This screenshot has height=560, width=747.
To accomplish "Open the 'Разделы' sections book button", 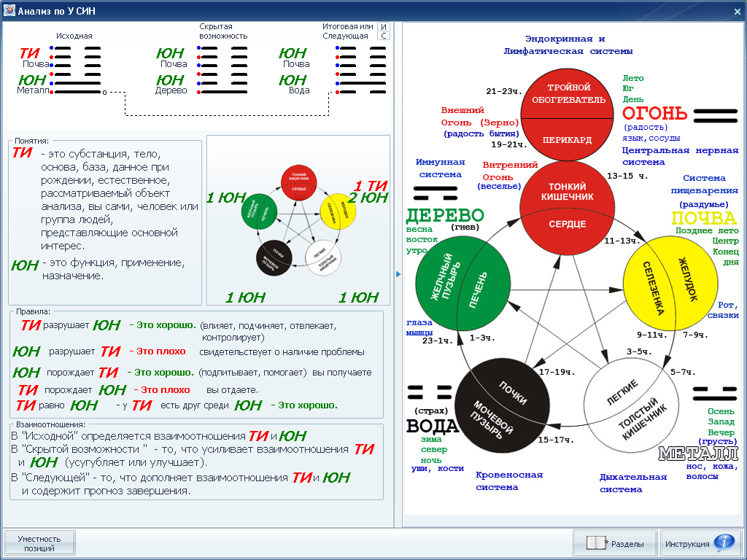I will coord(615,544).
